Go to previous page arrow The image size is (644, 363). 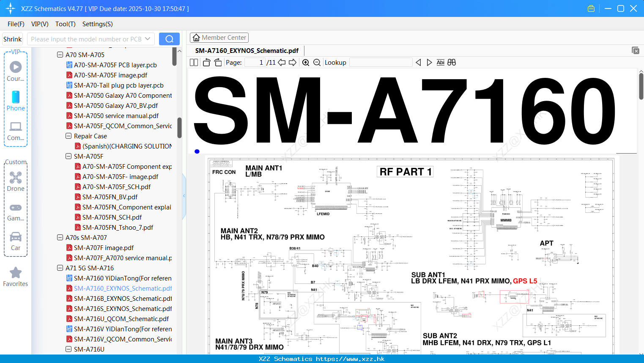pyautogui.click(x=282, y=63)
